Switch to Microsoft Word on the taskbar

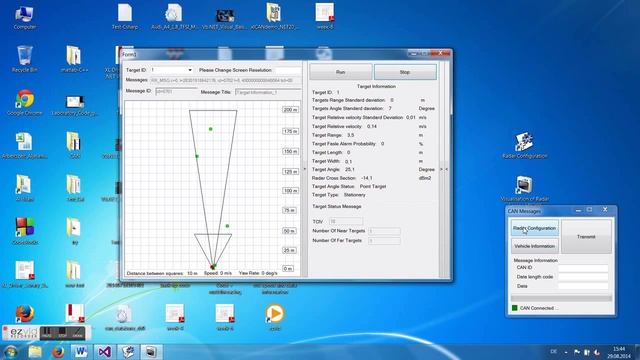(x=81, y=352)
